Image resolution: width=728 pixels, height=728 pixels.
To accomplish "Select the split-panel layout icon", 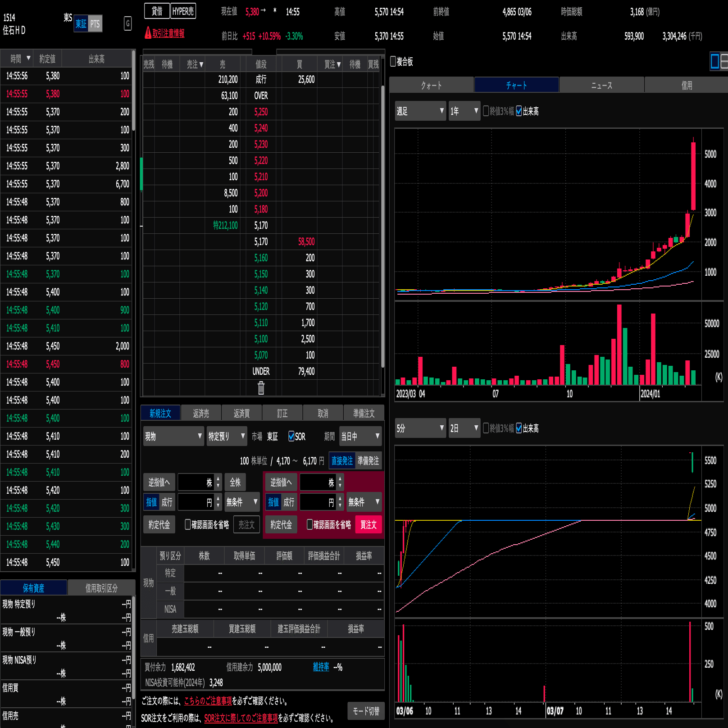I will point(724,61).
